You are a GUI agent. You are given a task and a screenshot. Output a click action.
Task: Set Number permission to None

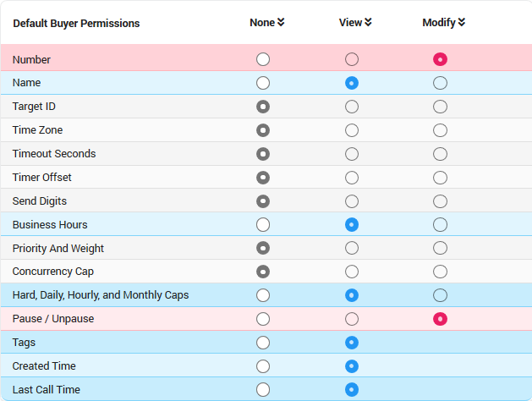pyautogui.click(x=263, y=59)
